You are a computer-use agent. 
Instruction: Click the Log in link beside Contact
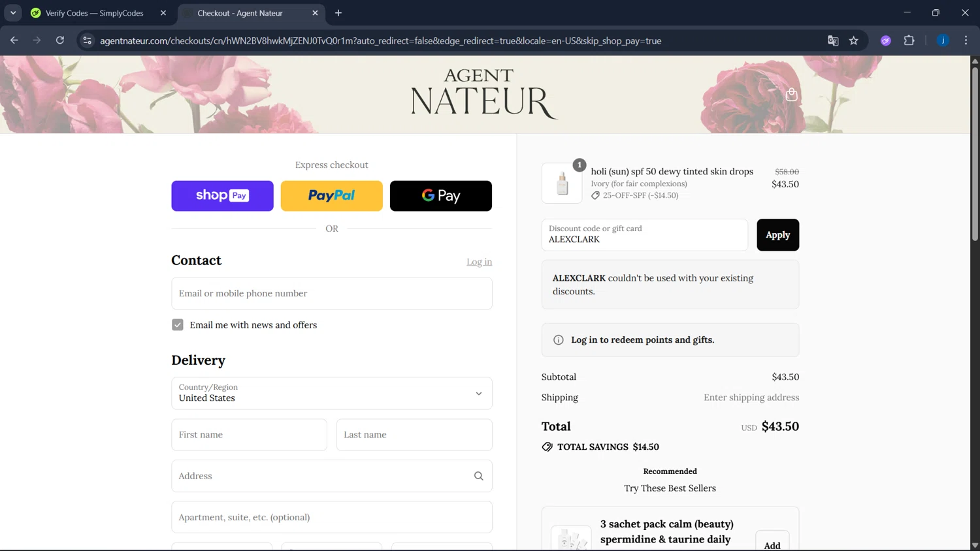coord(479,262)
